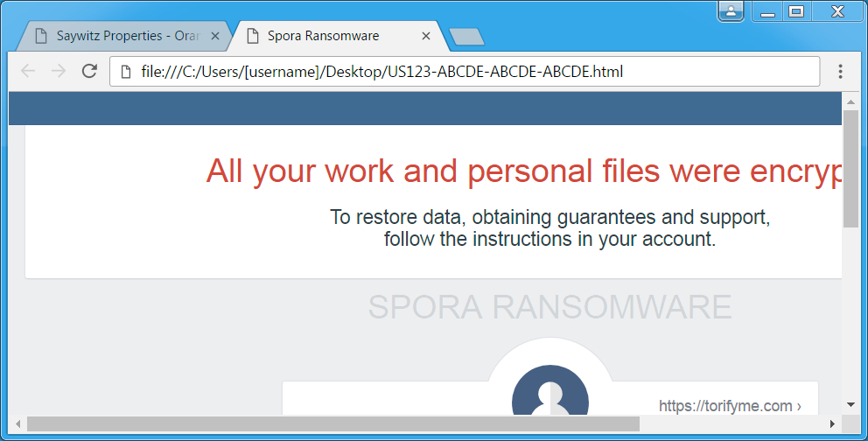868x441 pixels.
Task: Click the 'follow the instructions in your account' text
Action: (x=549, y=239)
